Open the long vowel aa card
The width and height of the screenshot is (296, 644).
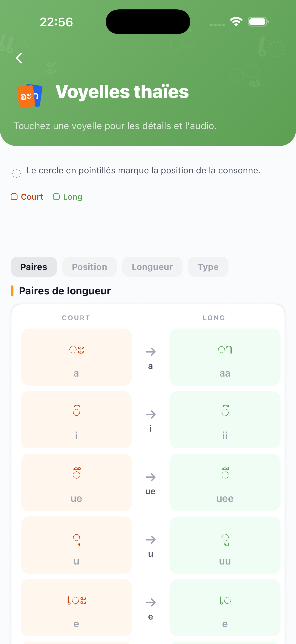225,357
